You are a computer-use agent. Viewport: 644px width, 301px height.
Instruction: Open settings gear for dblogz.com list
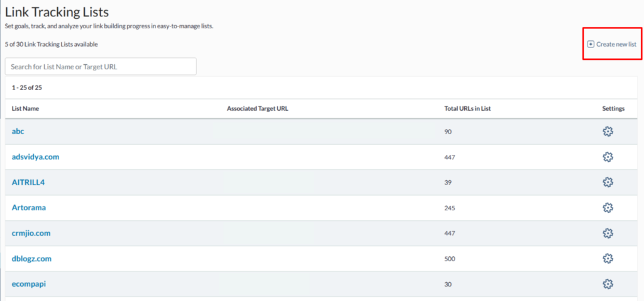608,259
